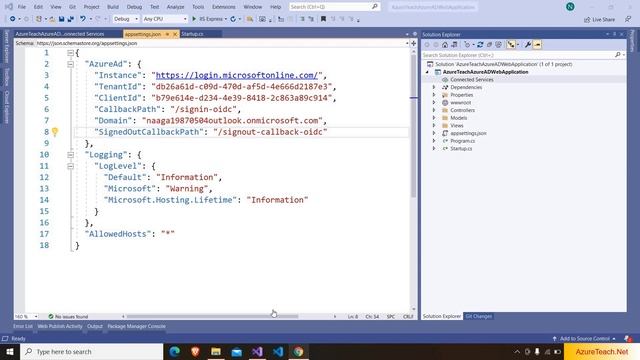640x360 pixels.
Task: Click the lightbulb quick actions icon at line 8
Action: click(x=55, y=131)
